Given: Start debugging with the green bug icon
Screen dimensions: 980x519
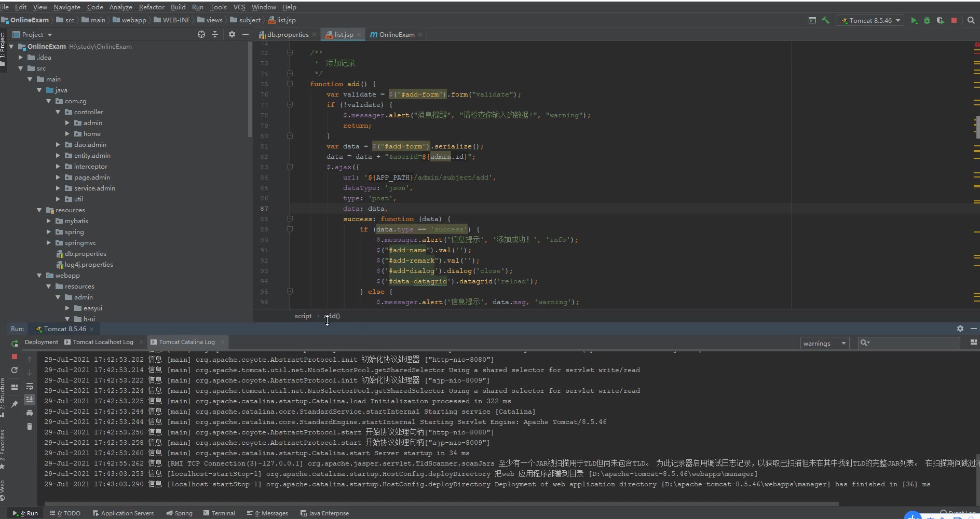Looking at the screenshot, I should pos(927,21).
